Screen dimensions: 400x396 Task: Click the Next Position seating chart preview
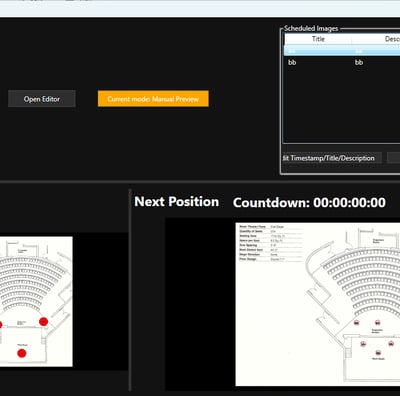point(318,304)
